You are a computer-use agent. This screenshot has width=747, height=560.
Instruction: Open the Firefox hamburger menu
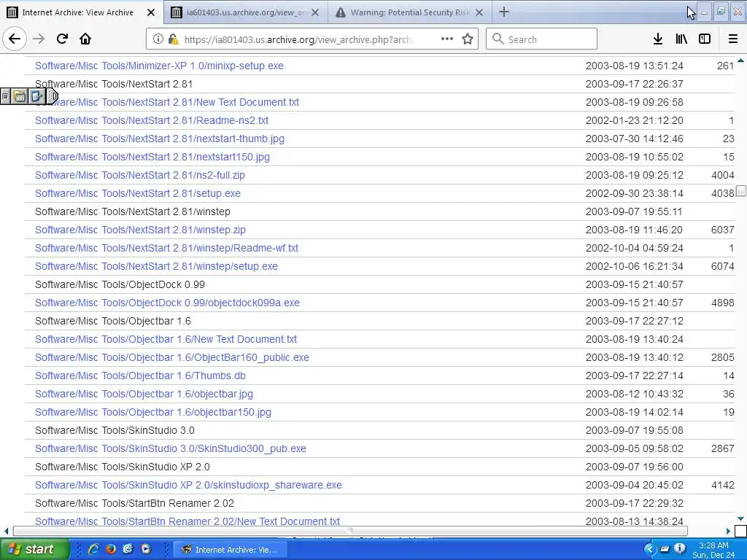click(x=733, y=39)
